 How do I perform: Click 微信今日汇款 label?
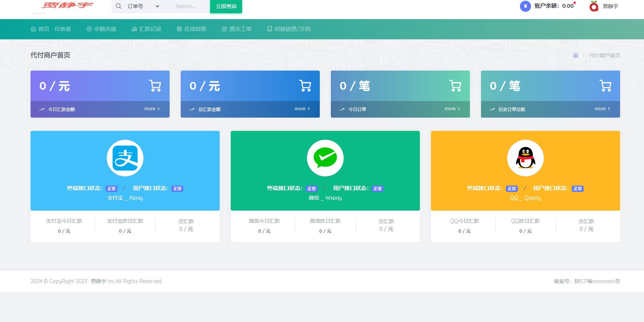click(x=264, y=221)
